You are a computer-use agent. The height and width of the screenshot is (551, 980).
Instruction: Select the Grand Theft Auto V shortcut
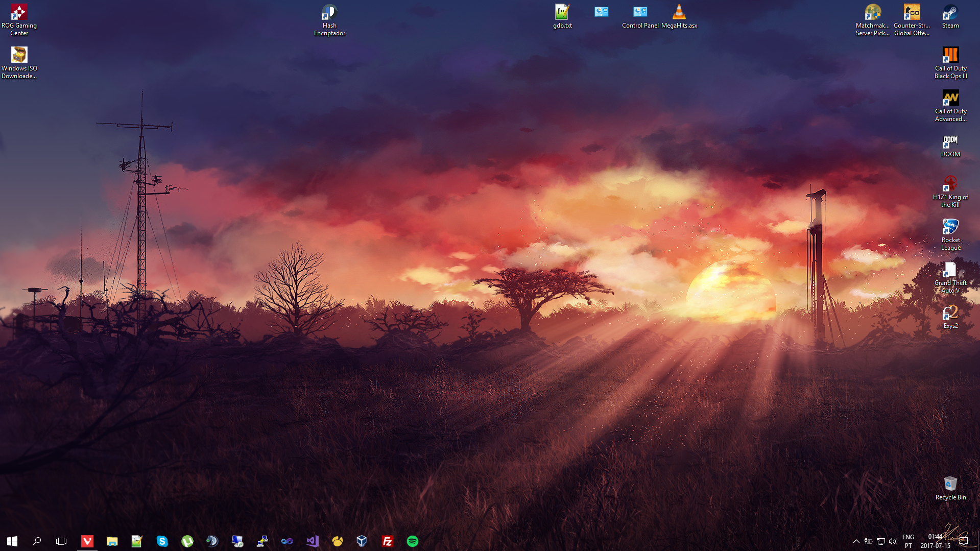(950, 278)
